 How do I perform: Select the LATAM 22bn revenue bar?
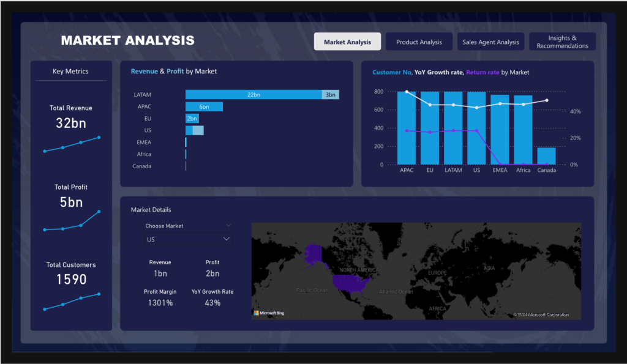(253, 95)
